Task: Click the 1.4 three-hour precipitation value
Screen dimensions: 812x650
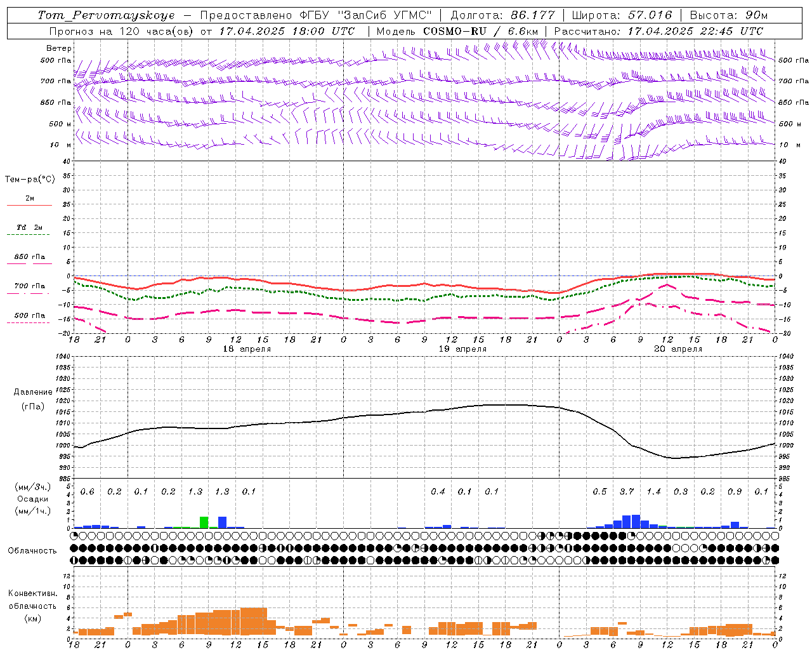Action: pyautogui.click(x=653, y=492)
